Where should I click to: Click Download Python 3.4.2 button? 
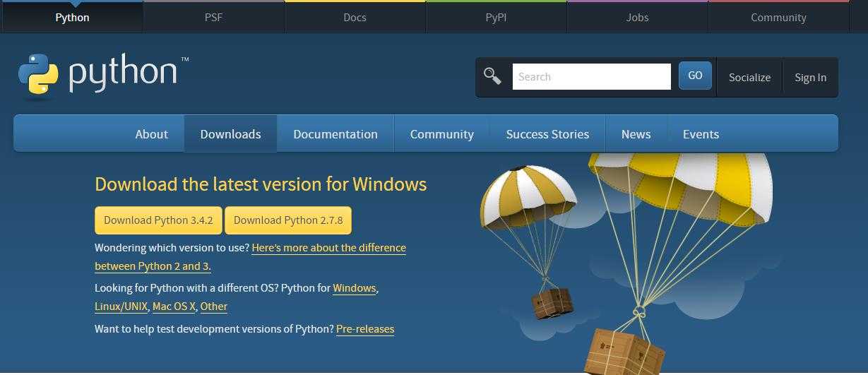tap(158, 220)
